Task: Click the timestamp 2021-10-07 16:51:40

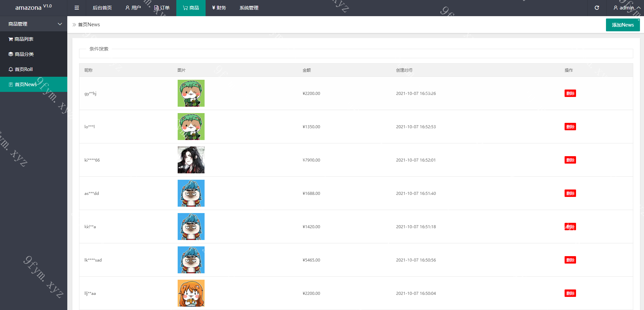Action: [416, 193]
